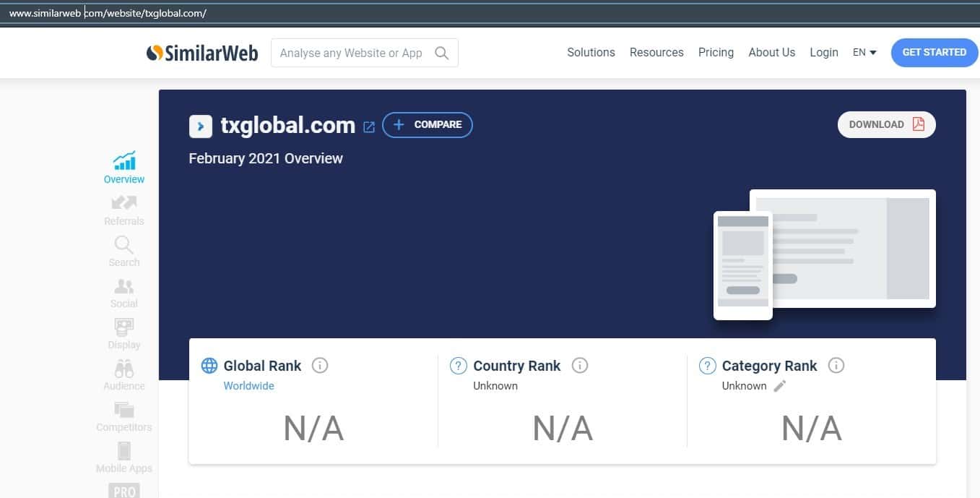Click the COMPARE button
Image resolution: width=980 pixels, height=498 pixels.
click(x=428, y=124)
